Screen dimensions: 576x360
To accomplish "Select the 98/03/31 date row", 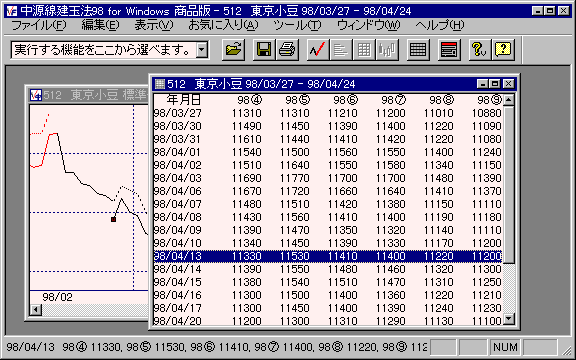I will tap(328, 139).
